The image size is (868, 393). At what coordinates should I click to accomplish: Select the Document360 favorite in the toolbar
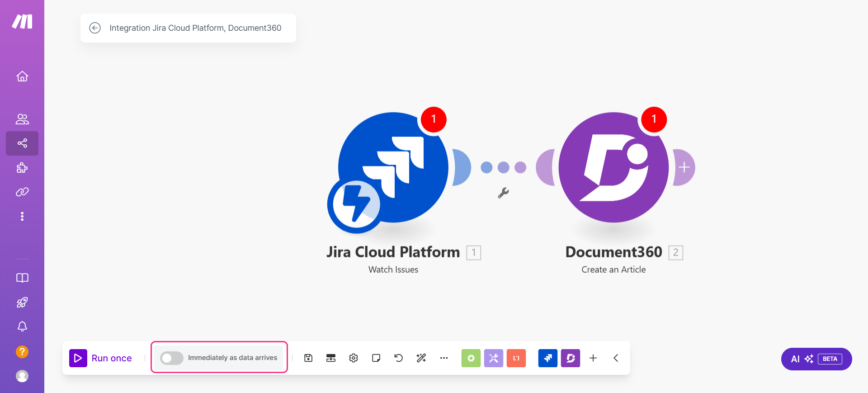click(571, 358)
